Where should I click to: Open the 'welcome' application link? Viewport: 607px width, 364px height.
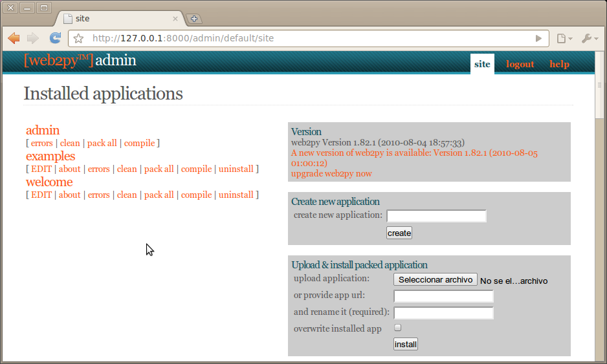click(49, 182)
